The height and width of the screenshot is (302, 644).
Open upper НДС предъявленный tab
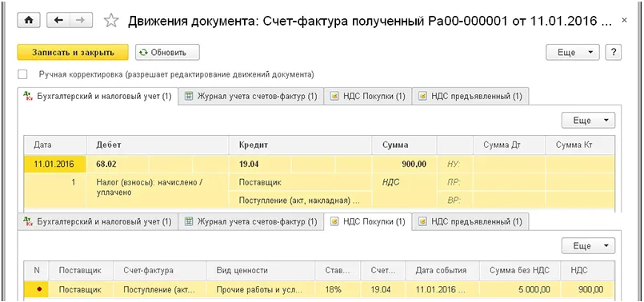click(470, 97)
